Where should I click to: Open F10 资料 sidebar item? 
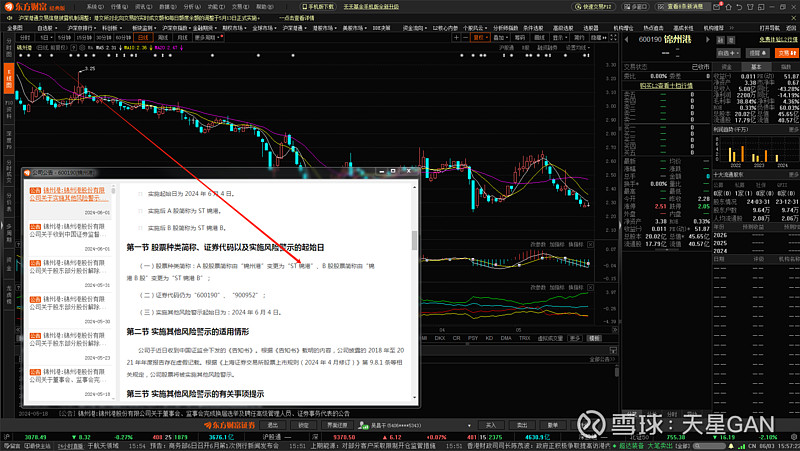(9, 110)
